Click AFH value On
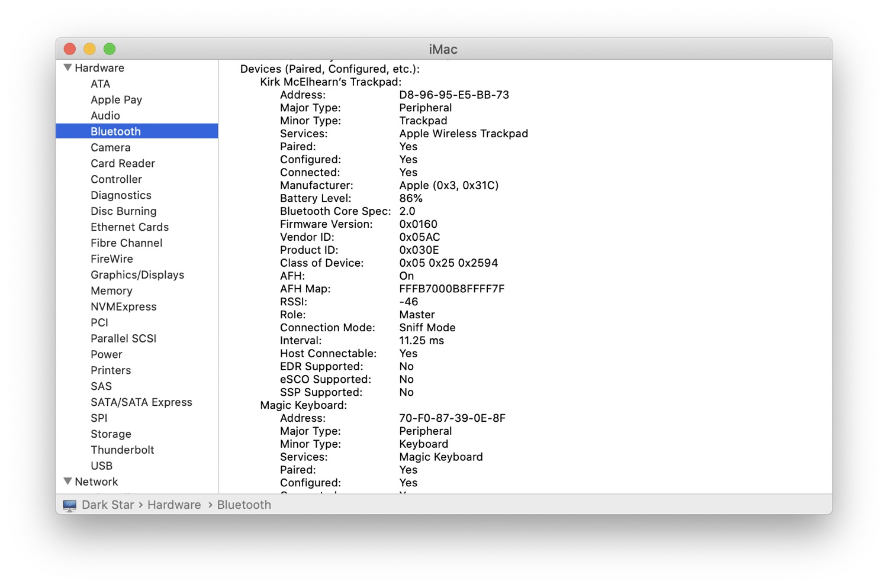The image size is (888, 588). pyautogui.click(x=407, y=276)
